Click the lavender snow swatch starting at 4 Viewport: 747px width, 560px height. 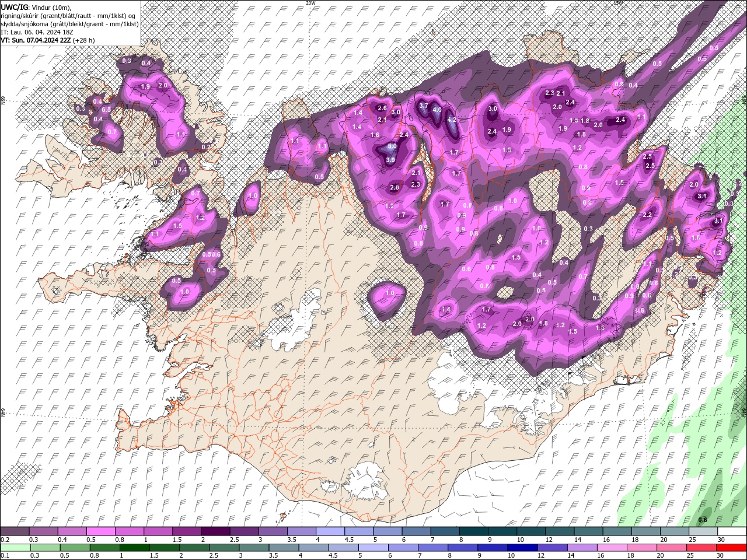[x=329, y=531]
